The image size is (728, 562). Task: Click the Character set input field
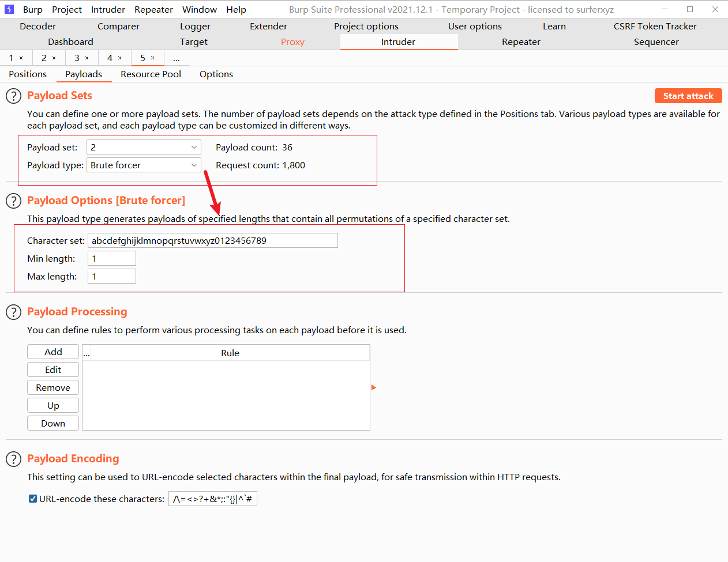[213, 241]
